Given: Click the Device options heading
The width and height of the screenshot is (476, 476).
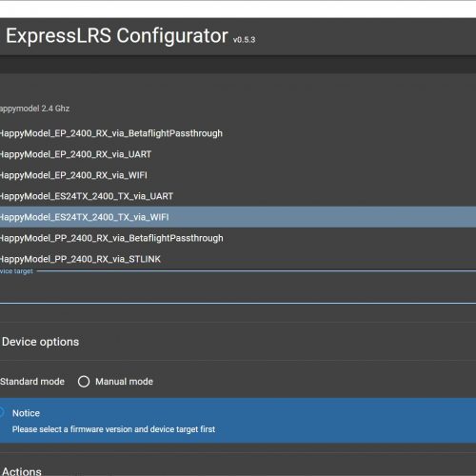Looking at the screenshot, I should click(40, 342).
